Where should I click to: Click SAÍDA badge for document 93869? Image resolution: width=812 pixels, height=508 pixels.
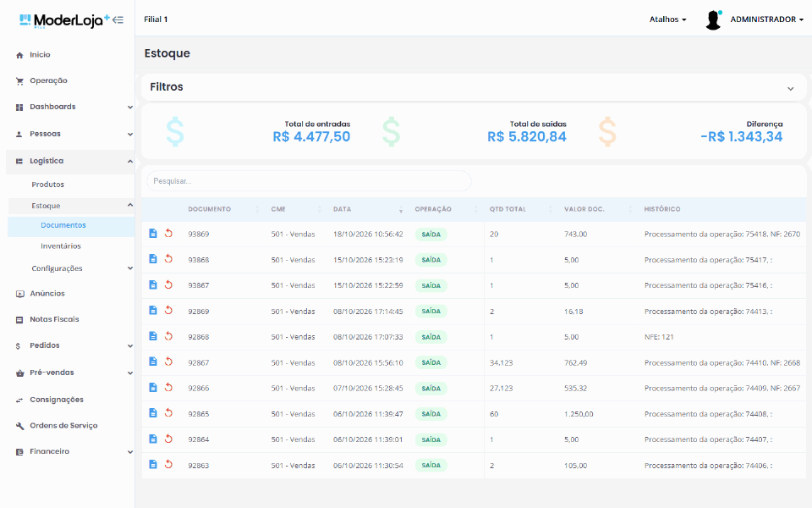pyautogui.click(x=431, y=235)
